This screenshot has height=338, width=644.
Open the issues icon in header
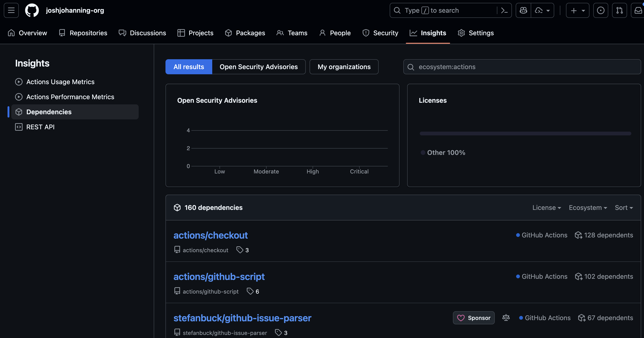601,10
